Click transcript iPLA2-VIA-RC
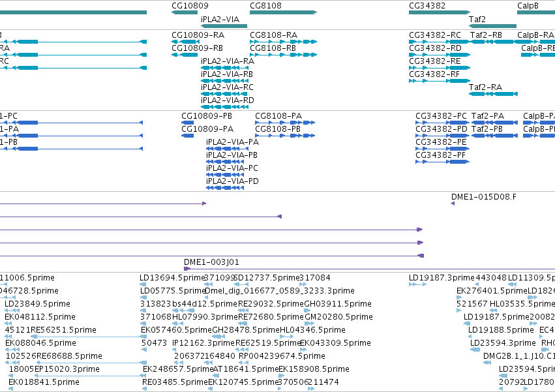 [227, 87]
